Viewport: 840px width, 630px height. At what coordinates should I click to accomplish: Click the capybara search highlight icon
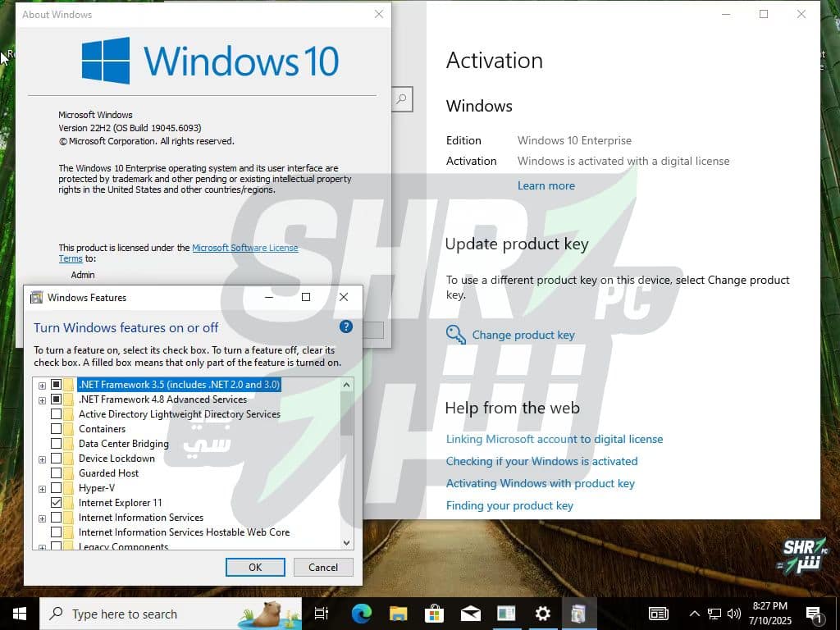(268, 614)
